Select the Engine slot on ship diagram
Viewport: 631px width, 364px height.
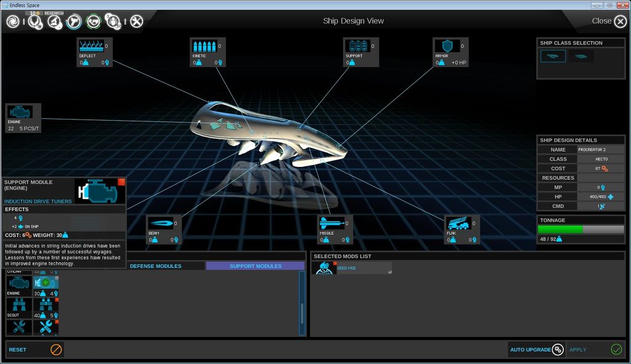pyautogui.click(x=20, y=113)
